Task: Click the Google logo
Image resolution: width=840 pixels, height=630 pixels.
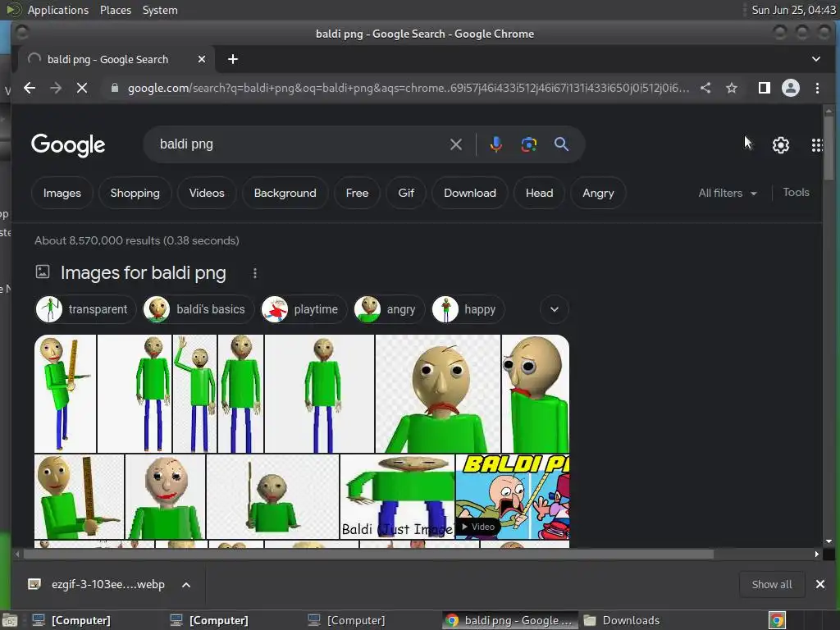Action: [x=68, y=145]
